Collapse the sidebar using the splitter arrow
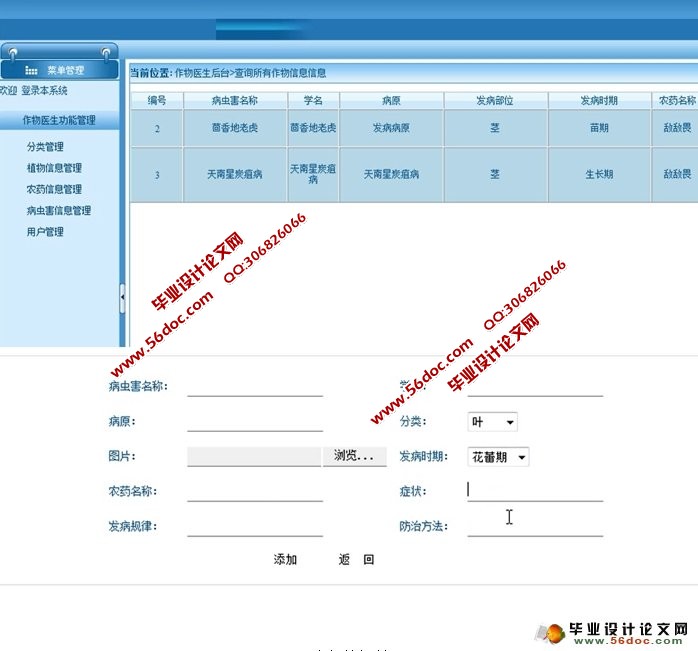Screen dimensions: 698x651 point(122,297)
